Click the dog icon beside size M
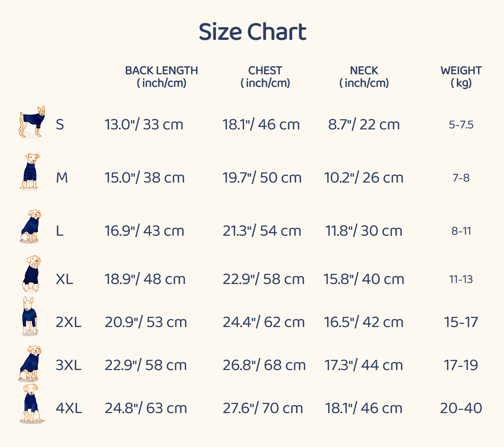 (30, 172)
